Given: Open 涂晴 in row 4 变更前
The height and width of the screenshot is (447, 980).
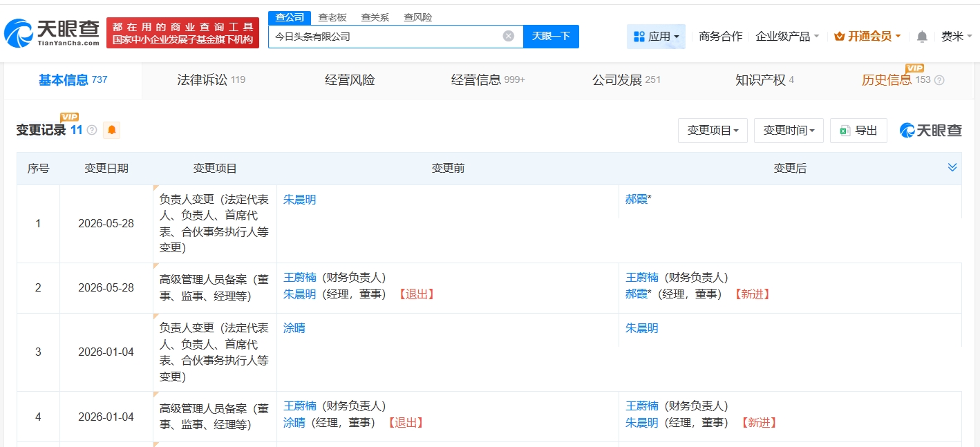Looking at the screenshot, I should (294, 423).
